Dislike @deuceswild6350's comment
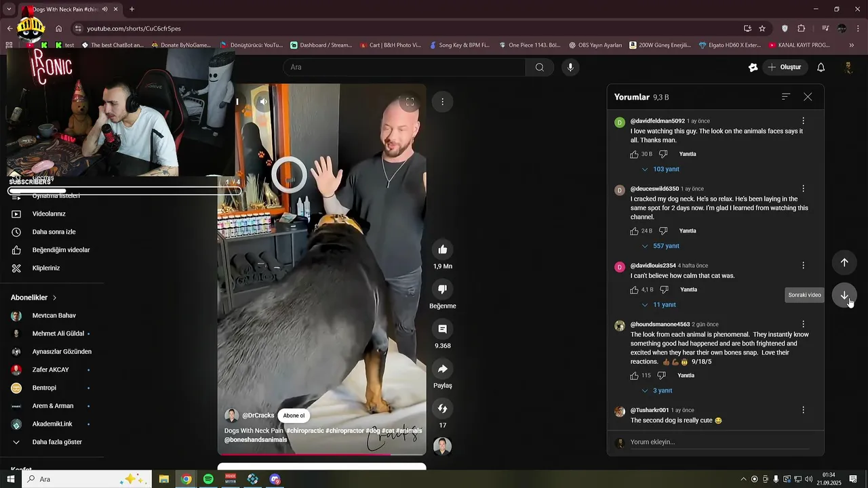 (x=663, y=231)
